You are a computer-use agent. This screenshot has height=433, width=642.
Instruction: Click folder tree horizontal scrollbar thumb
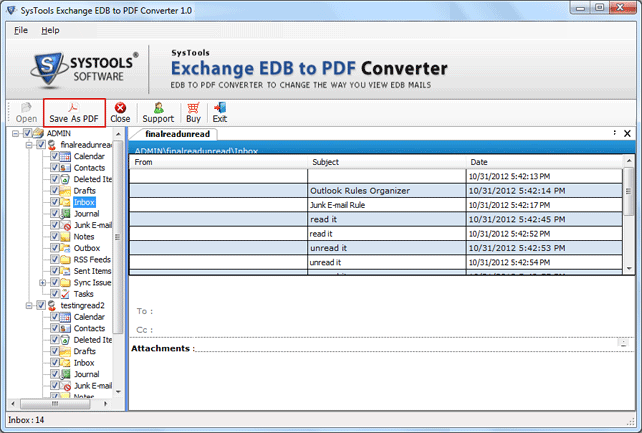(x=55, y=404)
